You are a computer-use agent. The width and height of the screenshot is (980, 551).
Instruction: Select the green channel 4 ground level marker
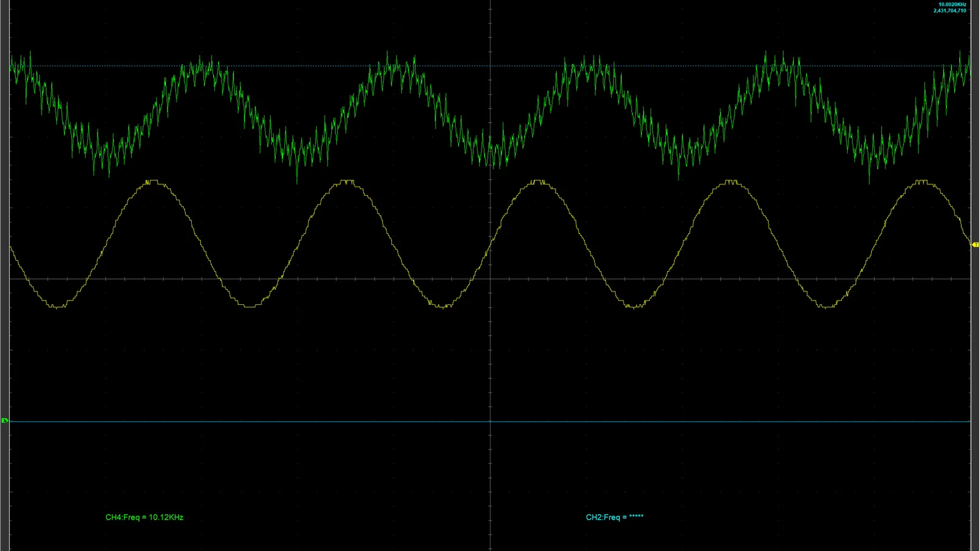[x=4, y=421]
